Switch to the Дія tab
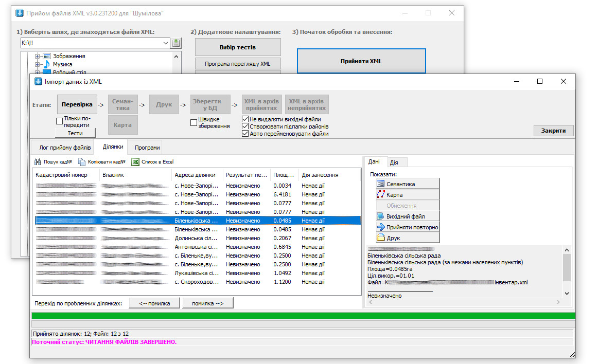Screen dimensions: 598x364 click(394, 162)
